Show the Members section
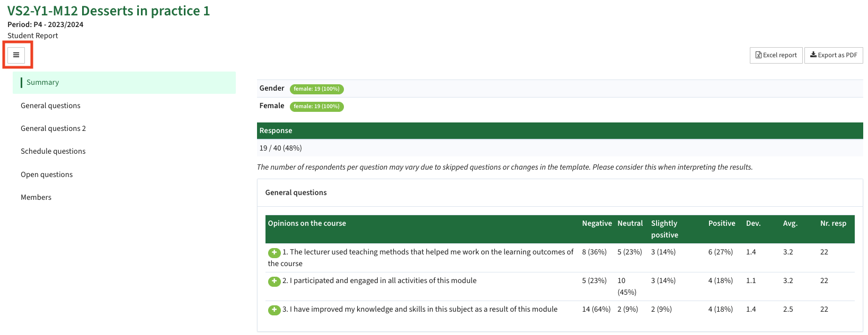Viewport: 868px width, 335px height. click(36, 197)
